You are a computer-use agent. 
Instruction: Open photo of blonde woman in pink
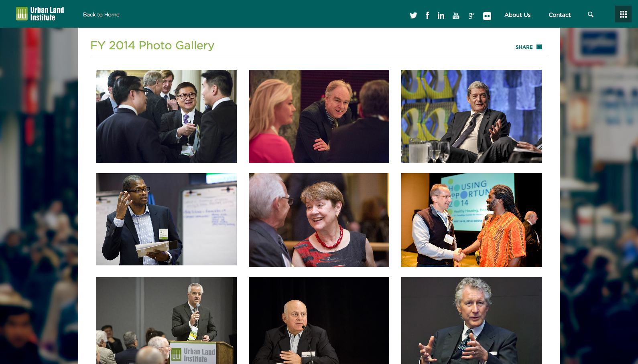click(x=319, y=116)
